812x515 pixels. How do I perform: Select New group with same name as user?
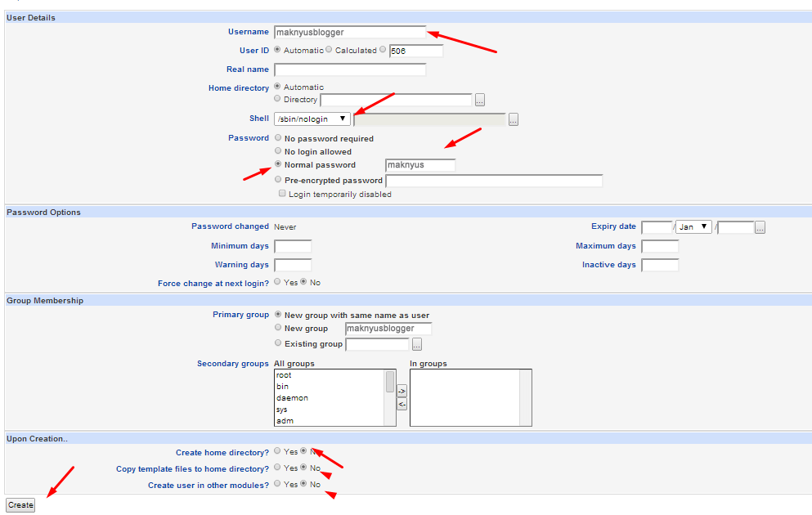pos(278,314)
